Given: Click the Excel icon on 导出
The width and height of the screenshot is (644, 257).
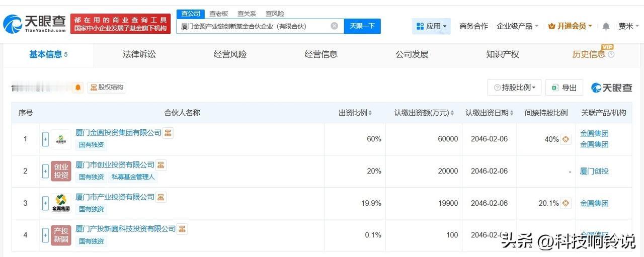Looking at the screenshot, I should tap(555, 88).
